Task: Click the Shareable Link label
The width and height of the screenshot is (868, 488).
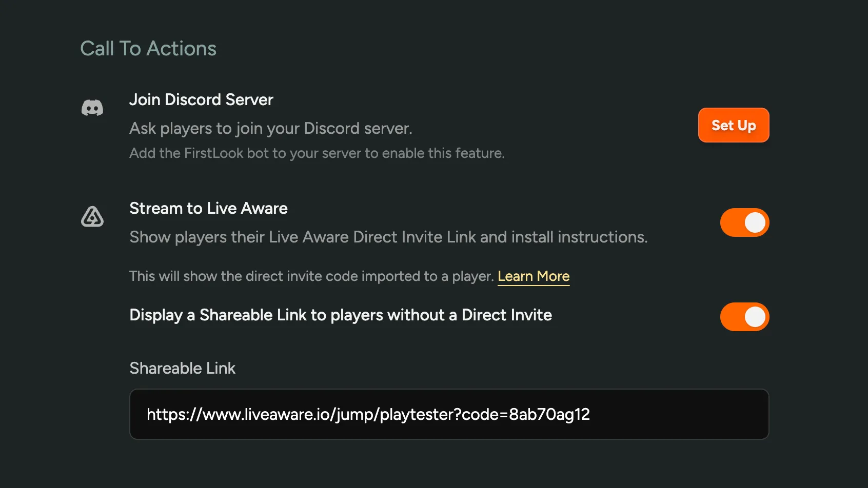Action: [182, 368]
